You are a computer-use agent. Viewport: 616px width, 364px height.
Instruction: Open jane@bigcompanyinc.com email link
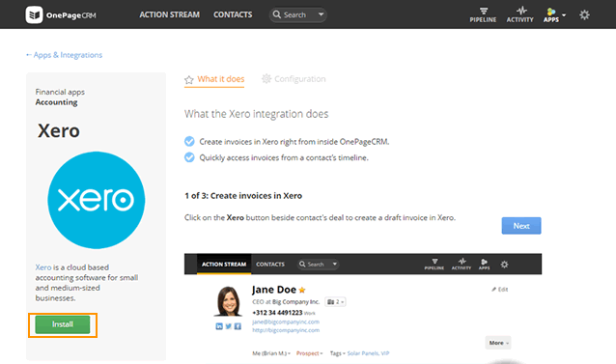click(x=286, y=322)
